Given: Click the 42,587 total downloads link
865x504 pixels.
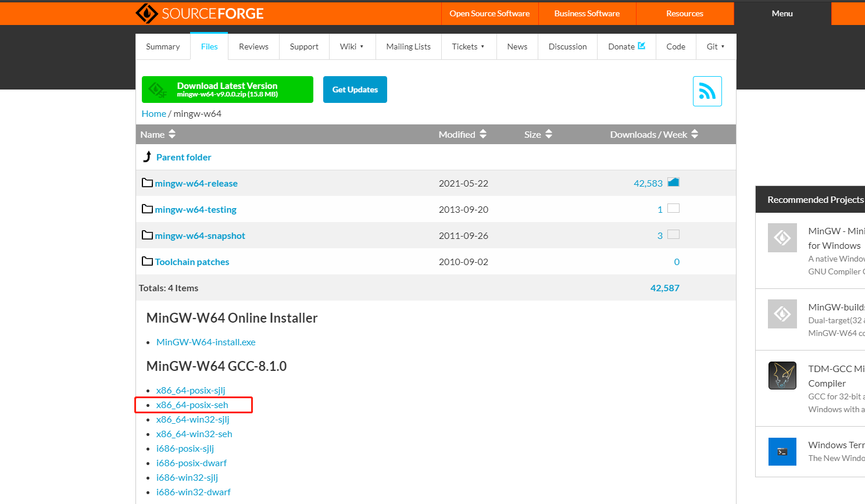Looking at the screenshot, I should pos(665,288).
